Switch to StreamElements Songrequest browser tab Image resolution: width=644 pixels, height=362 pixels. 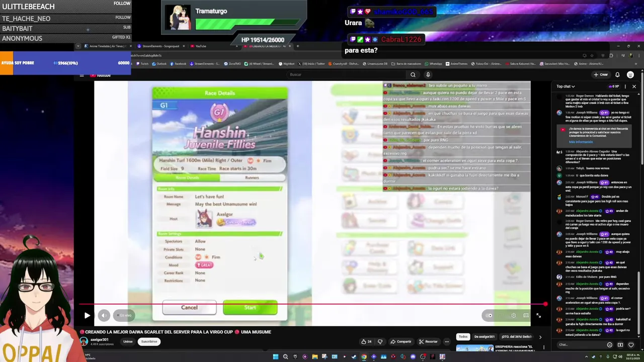(x=161, y=46)
